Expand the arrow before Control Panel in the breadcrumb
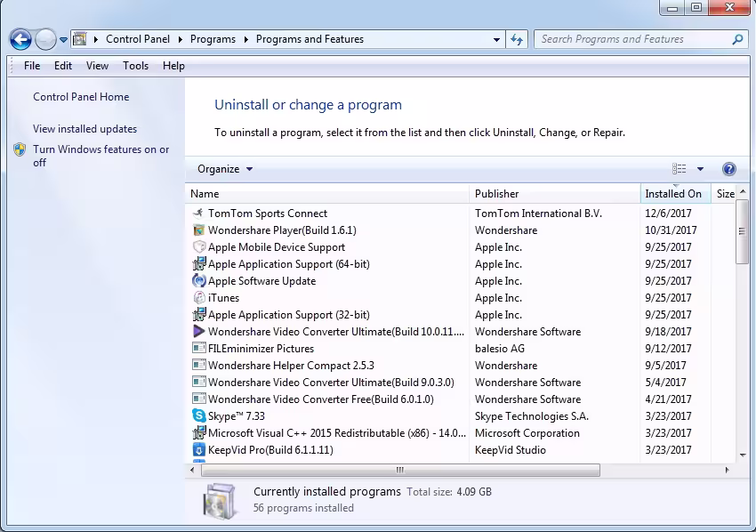Image resolution: width=756 pixels, height=532 pixels. click(95, 39)
